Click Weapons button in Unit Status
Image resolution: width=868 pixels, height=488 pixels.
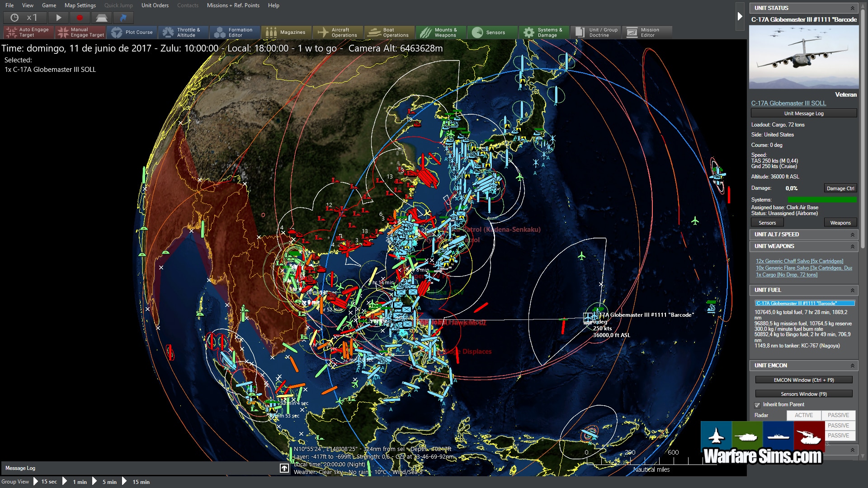pos(840,223)
